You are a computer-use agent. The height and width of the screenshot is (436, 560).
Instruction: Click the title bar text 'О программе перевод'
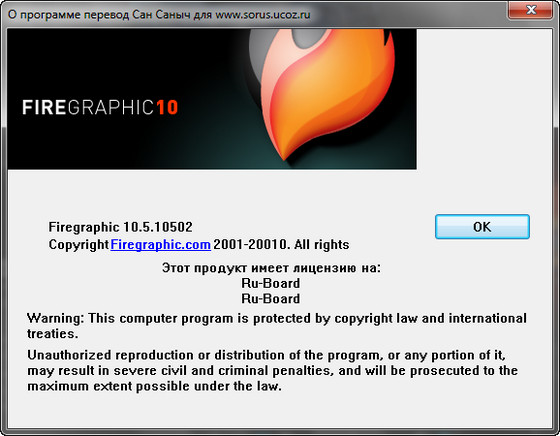tap(69, 15)
